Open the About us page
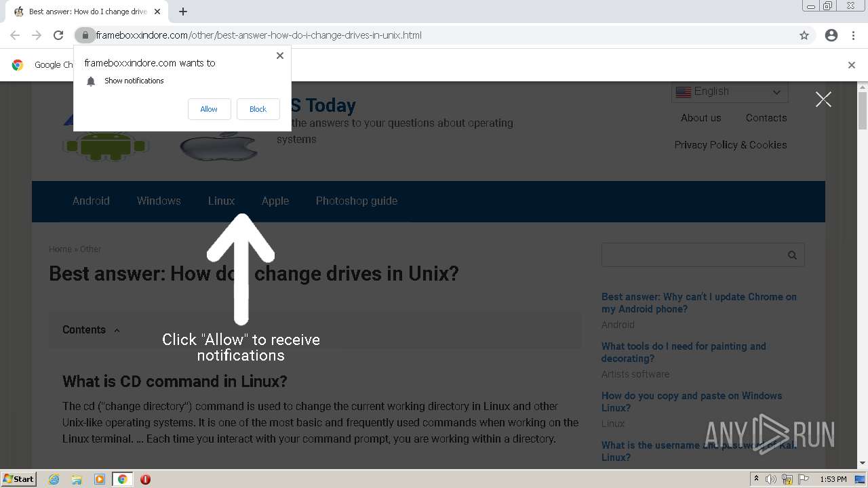Image resolution: width=868 pixels, height=488 pixels. pos(701,118)
